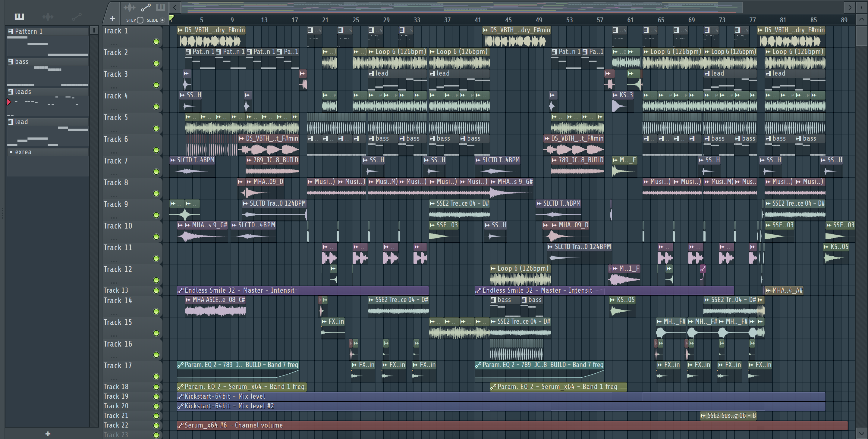Viewport: 868px width, 439px height.
Task: Click bar 45 on the timeline ruler
Action: pos(508,20)
